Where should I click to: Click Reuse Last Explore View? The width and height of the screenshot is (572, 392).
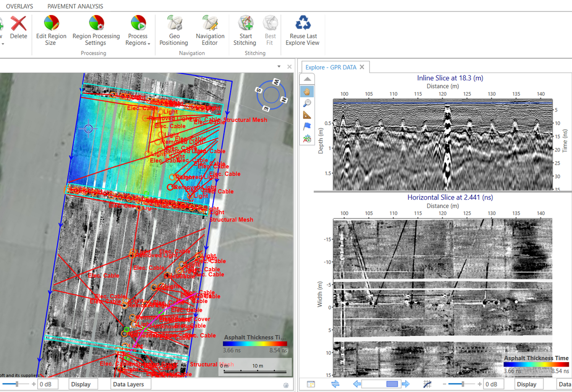302,30
